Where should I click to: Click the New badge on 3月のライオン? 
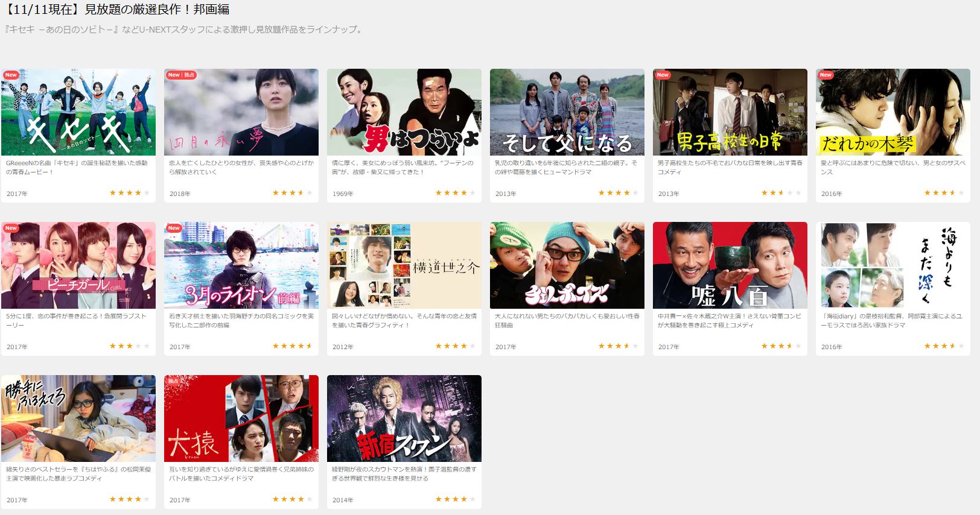click(174, 228)
